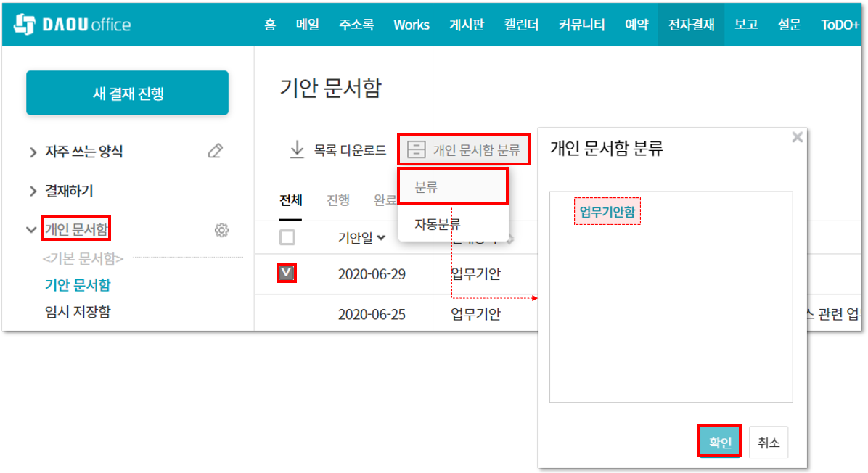Click the DAOU office logo
This screenshot has height=473, width=868.
click(x=73, y=25)
